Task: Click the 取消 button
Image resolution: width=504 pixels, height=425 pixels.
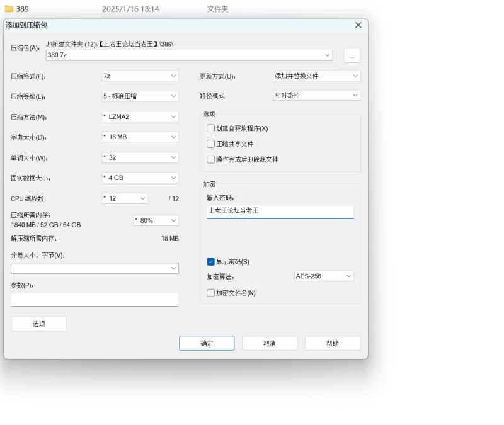Action: click(270, 343)
